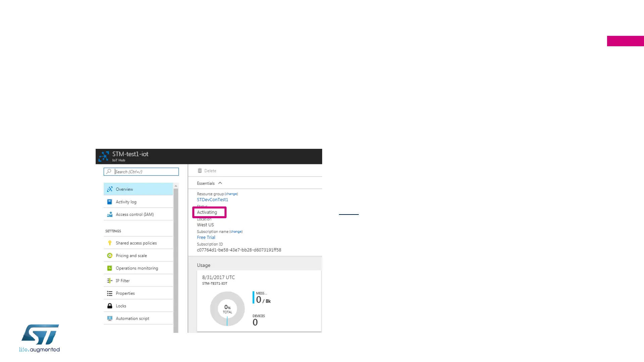Screen dimensions: 644x362
Task: Click the 8/31/2017 UTC date
Action: (218, 278)
